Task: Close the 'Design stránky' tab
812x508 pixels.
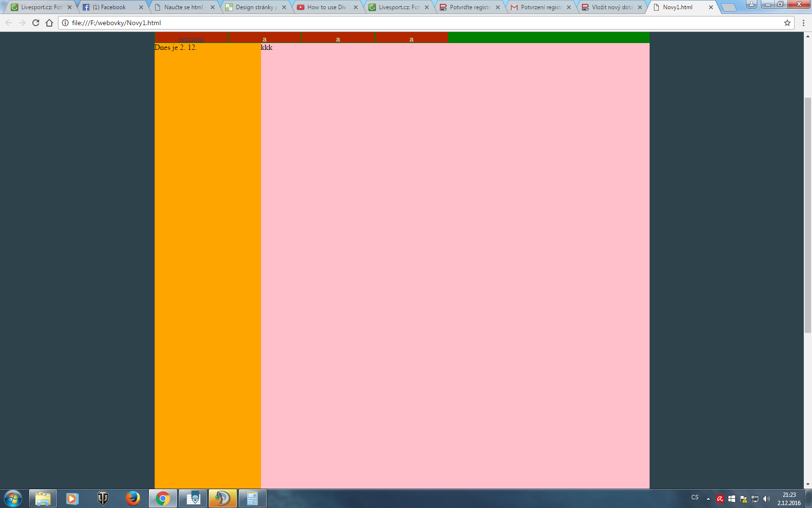Action: click(x=284, y=7)
